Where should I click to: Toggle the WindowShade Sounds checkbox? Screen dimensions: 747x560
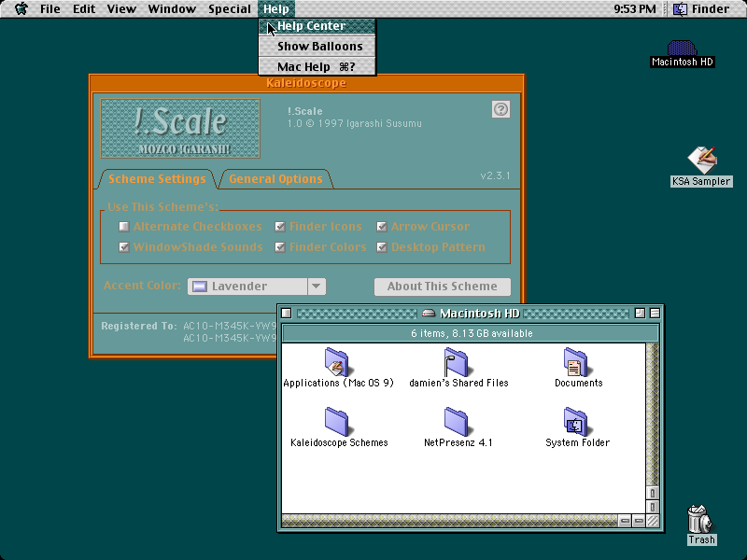124,247
